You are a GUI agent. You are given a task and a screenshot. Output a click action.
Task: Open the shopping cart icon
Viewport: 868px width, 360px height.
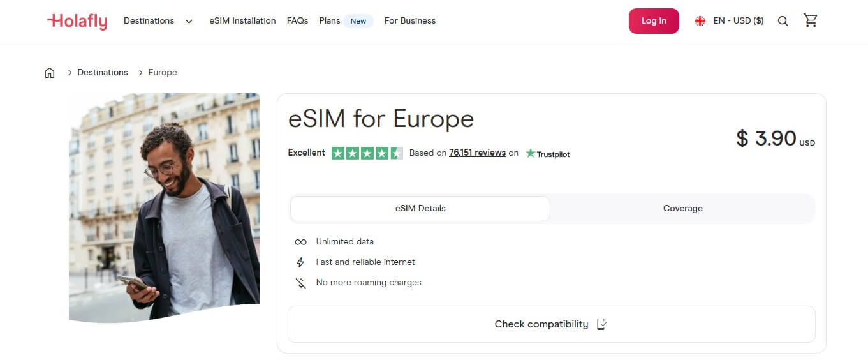click(x=811, y=20)
